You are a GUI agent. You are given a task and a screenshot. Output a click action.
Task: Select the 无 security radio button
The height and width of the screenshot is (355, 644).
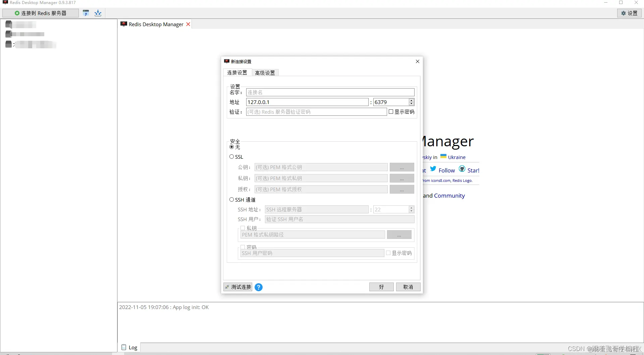point(232,147)
